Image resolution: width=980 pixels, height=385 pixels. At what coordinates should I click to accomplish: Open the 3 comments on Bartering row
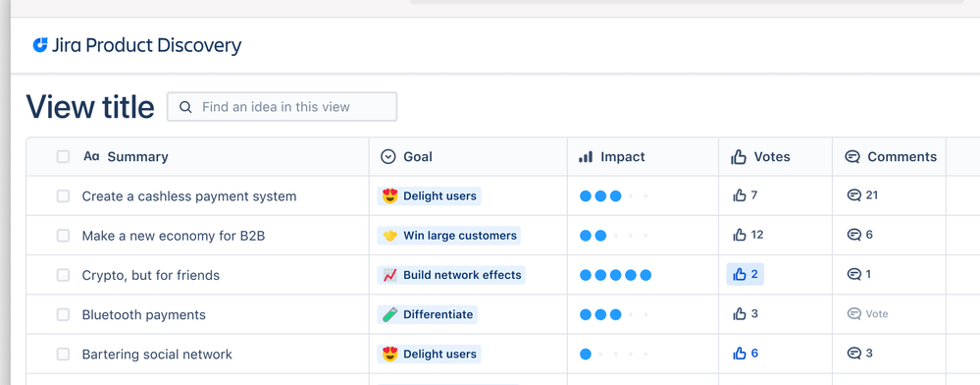point(859,353)
